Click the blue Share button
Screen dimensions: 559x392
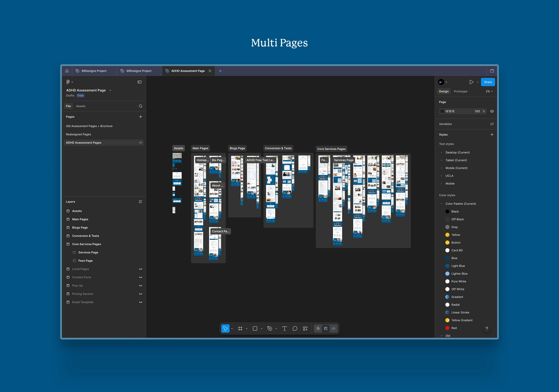pyautogui.click(x=488, y=82)
